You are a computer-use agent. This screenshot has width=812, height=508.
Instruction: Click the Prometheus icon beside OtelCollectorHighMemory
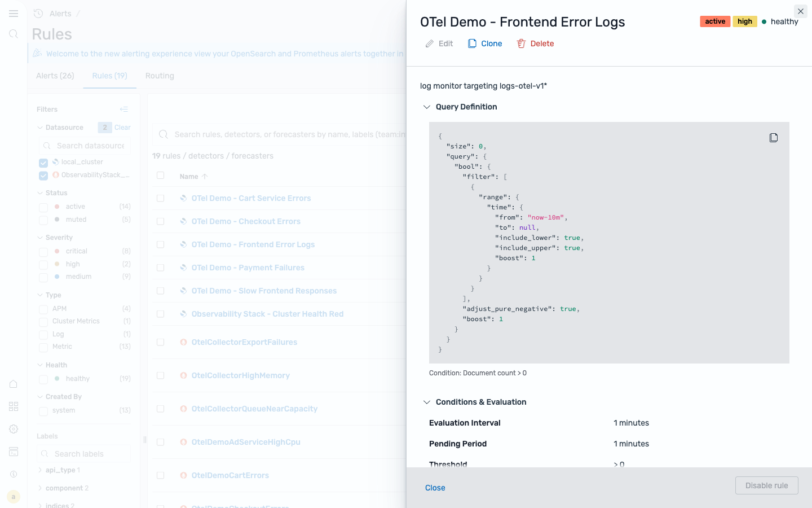[x=183, y=375]
